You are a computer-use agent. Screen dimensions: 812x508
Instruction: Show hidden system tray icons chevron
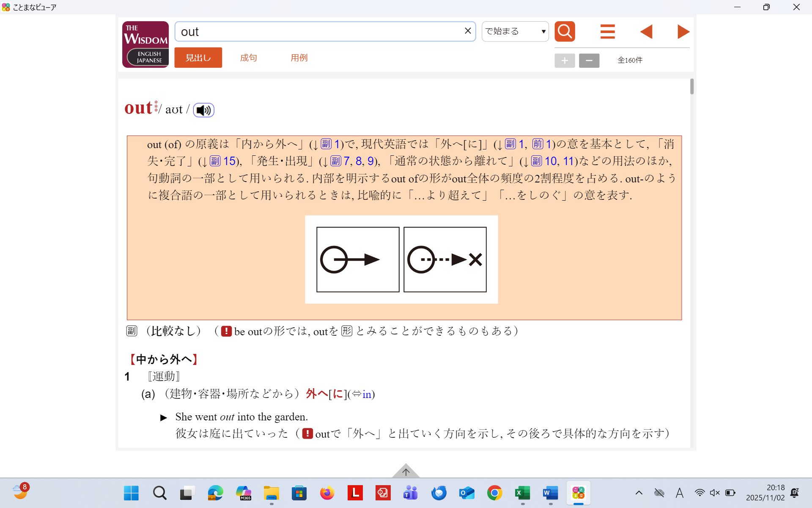click(639, 493)
